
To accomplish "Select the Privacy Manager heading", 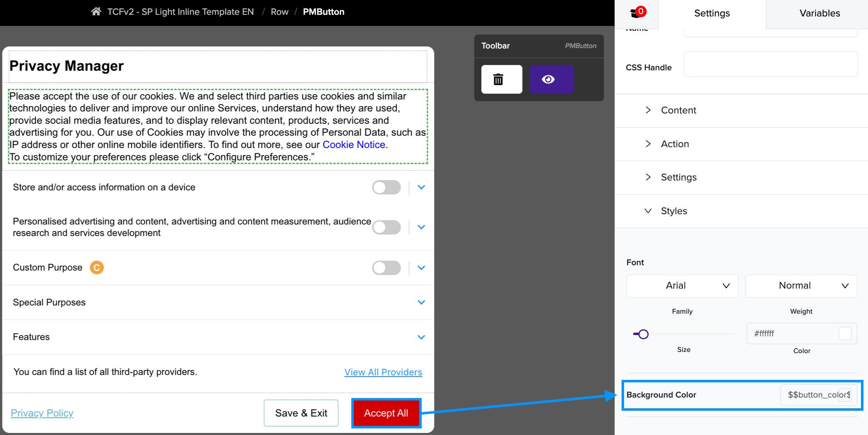I will (66, 66).
